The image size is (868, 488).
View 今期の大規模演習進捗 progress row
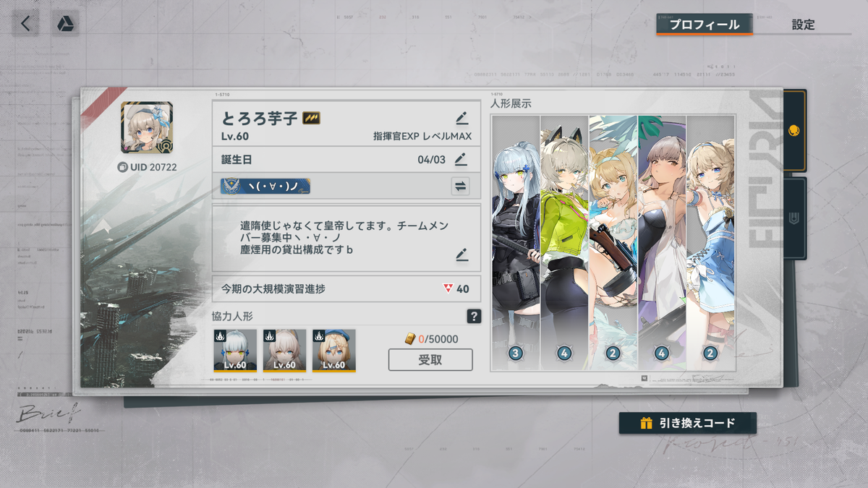[x=346, y=288]
